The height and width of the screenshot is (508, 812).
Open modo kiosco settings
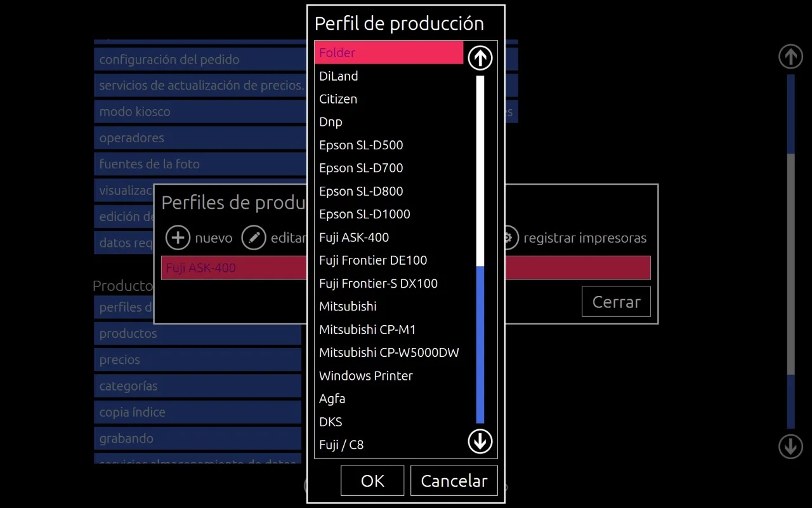coord(200,112)
